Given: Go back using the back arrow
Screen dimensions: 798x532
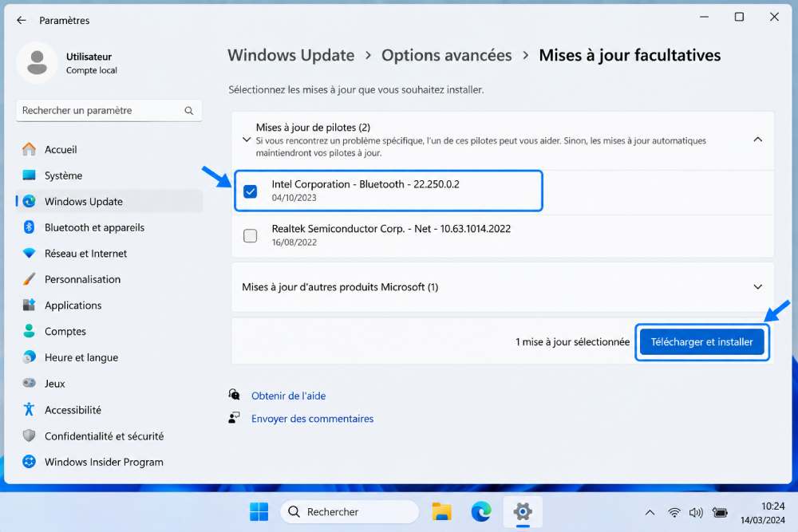Looking at the screenshot, I should 22,21.
